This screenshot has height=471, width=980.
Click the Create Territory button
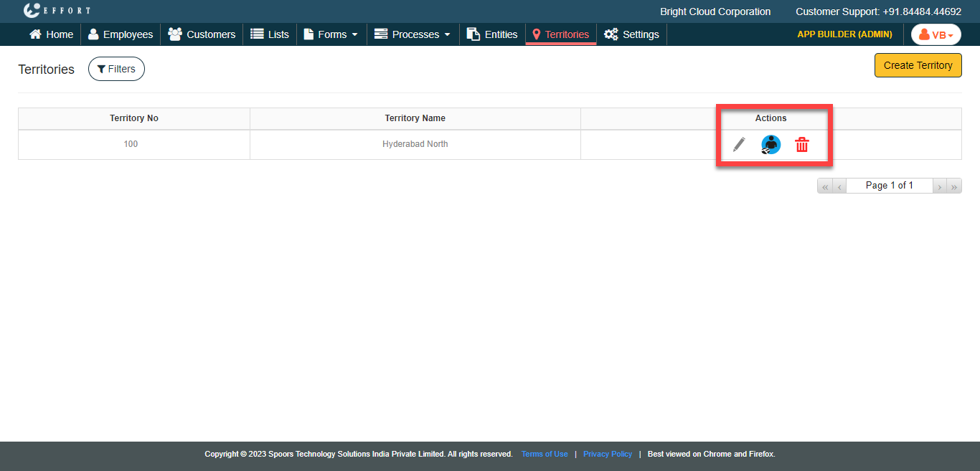918,65
